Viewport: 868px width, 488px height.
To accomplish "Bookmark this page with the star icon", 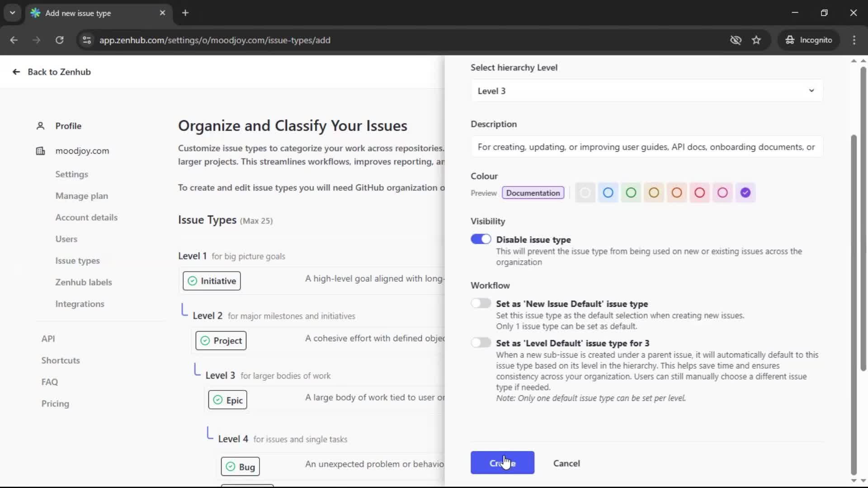I will 756,40.
